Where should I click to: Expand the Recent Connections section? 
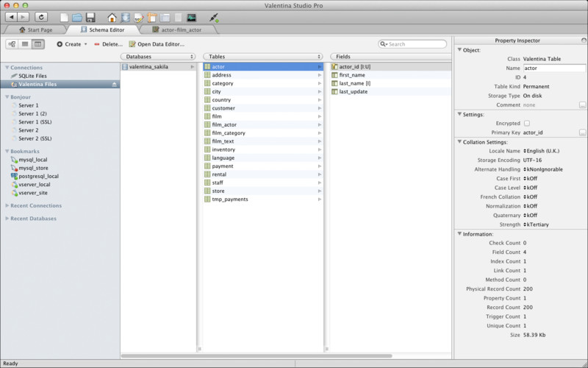pyautogui.click(x=7, y=206)
